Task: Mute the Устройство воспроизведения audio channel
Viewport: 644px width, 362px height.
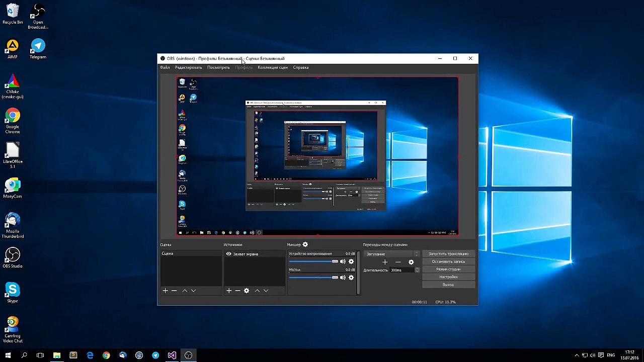Action: coord(343,261)
